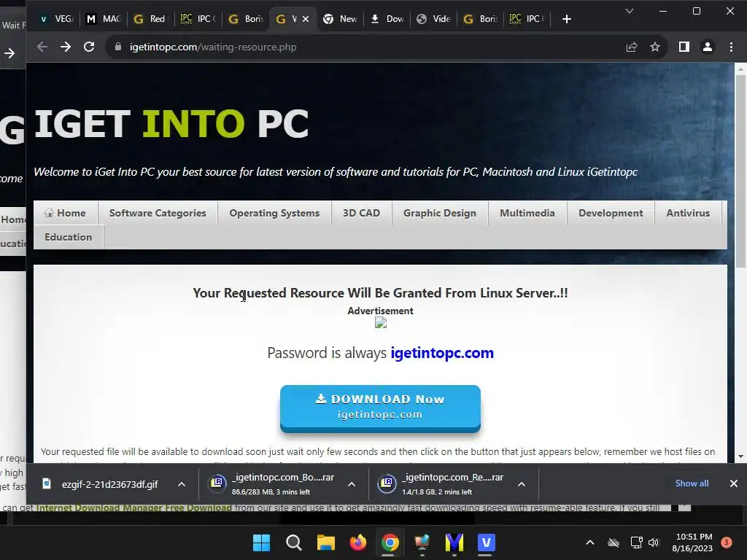
Task: Bookmark this page with the star icon
Action: (x=655, y=47)
